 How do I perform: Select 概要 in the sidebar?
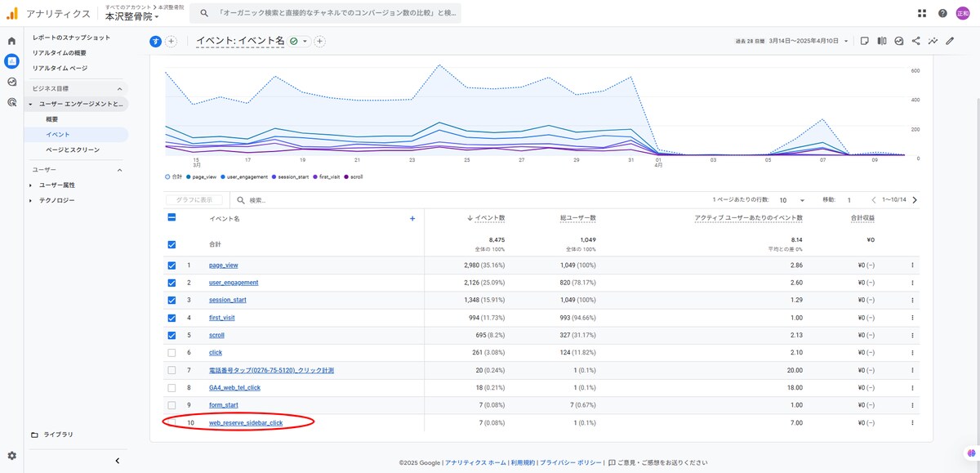click(x=51, y=119)
